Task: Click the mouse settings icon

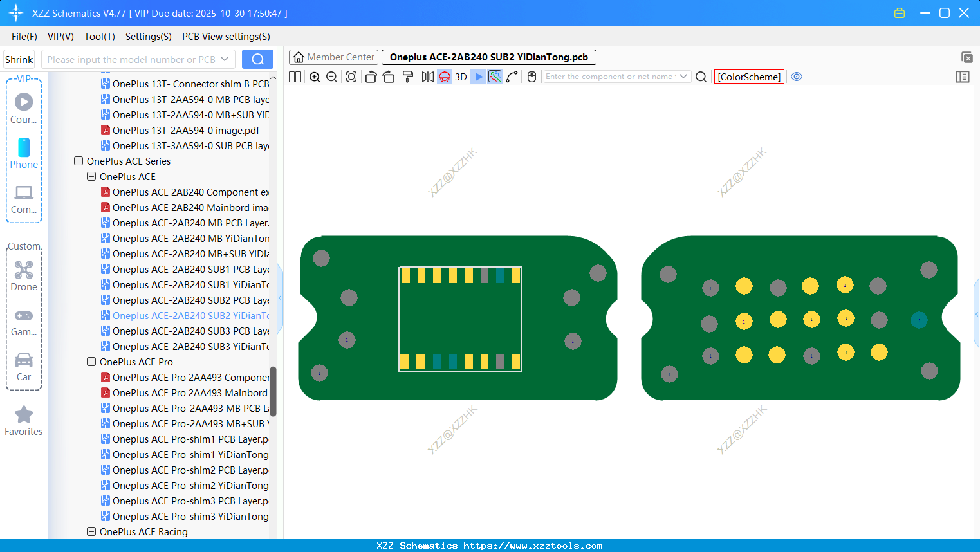Action: click(x=532, y=77)
